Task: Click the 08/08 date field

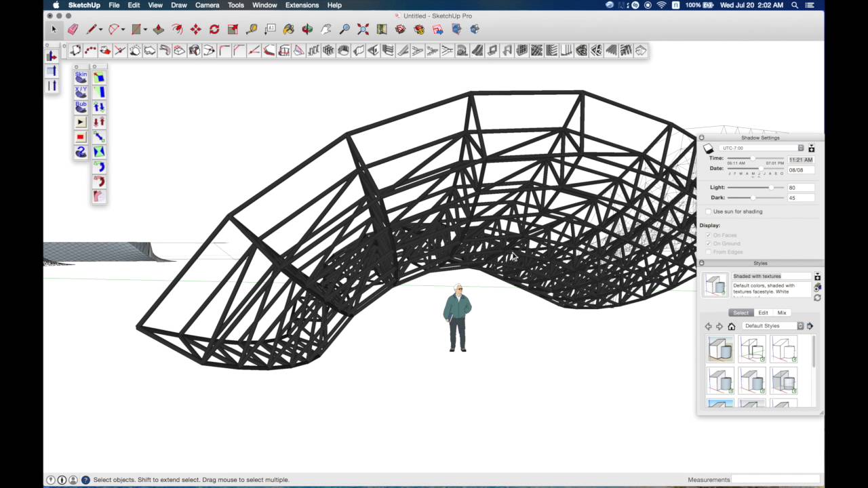Action: coord(801,170)
